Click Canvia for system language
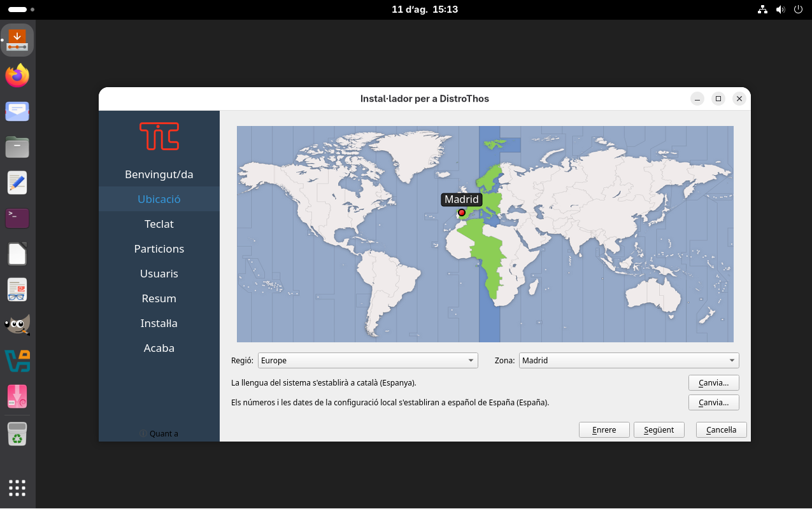This screenshot has width=812, height=509. [x=713, y=383]
